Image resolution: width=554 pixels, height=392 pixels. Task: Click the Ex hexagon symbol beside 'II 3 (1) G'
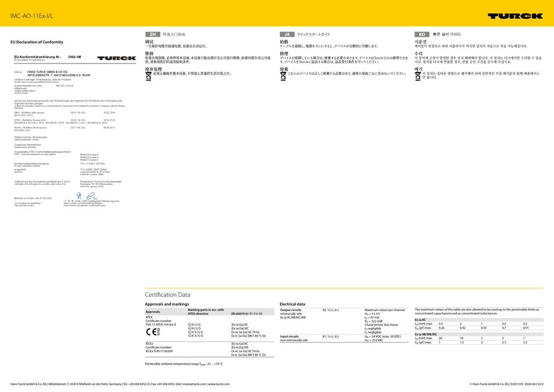coord(190,332)
